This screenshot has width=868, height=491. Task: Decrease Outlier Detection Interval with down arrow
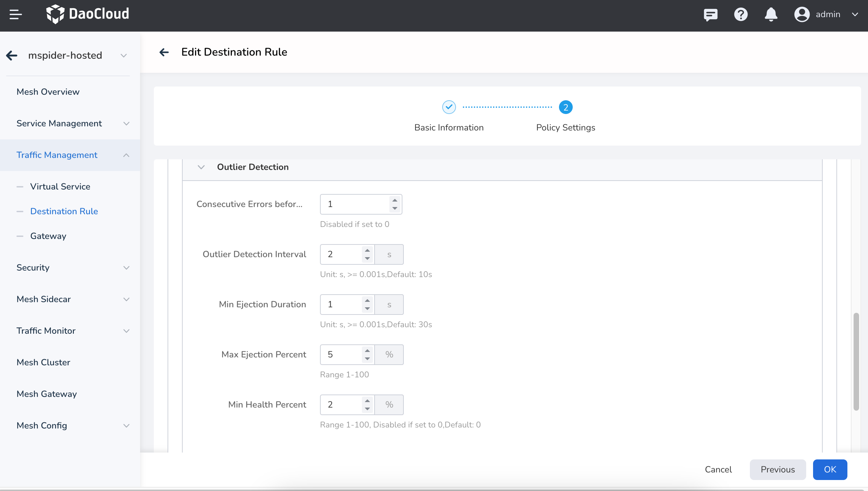coord(367,259)
